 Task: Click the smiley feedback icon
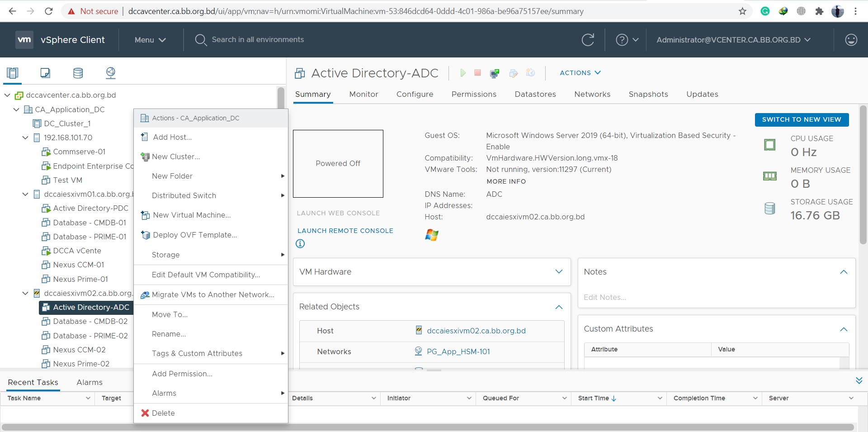tap(851, 40)
